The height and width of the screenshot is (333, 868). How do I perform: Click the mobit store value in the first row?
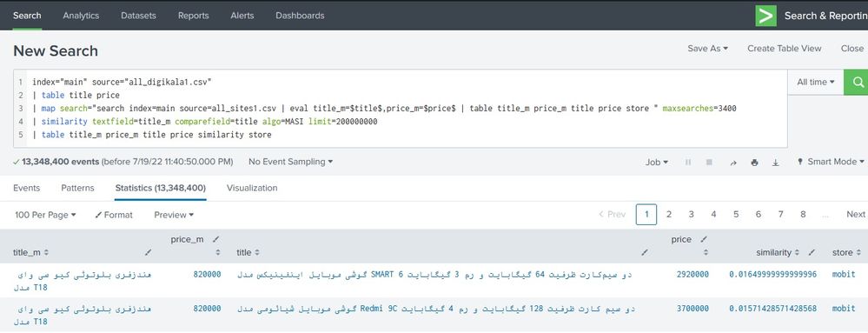point(844,274)
